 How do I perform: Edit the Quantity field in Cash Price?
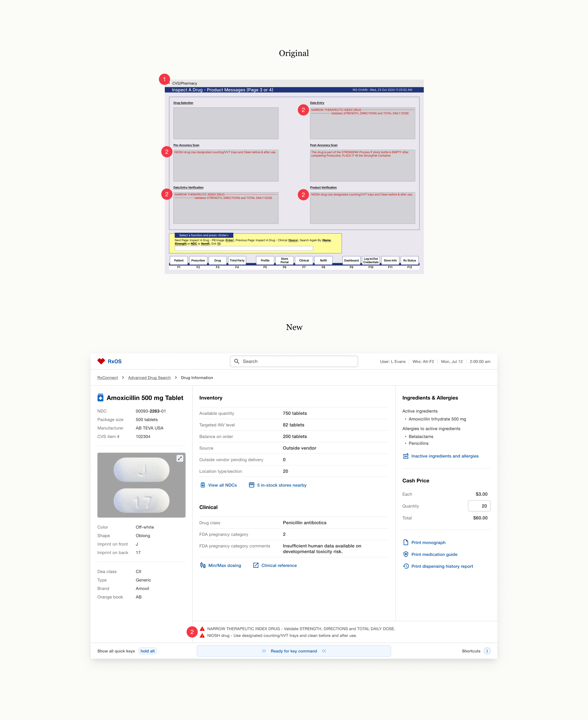(x=479, y=506)
